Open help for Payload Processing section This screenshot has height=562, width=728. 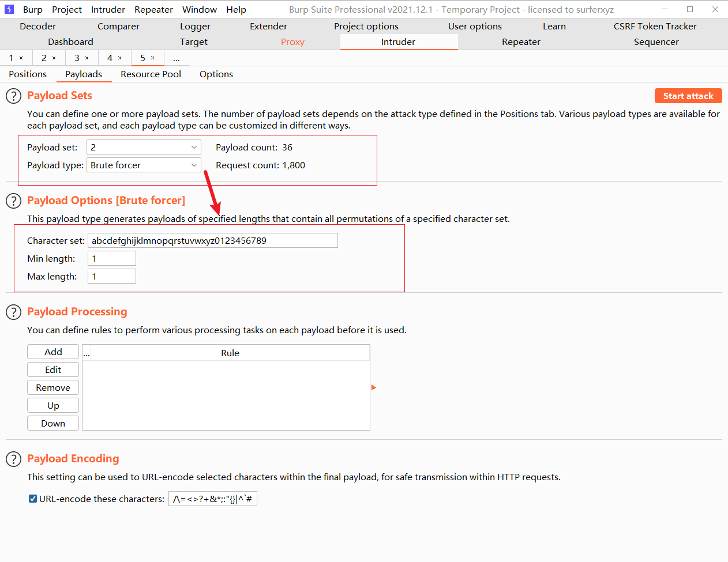pos(13,312)
